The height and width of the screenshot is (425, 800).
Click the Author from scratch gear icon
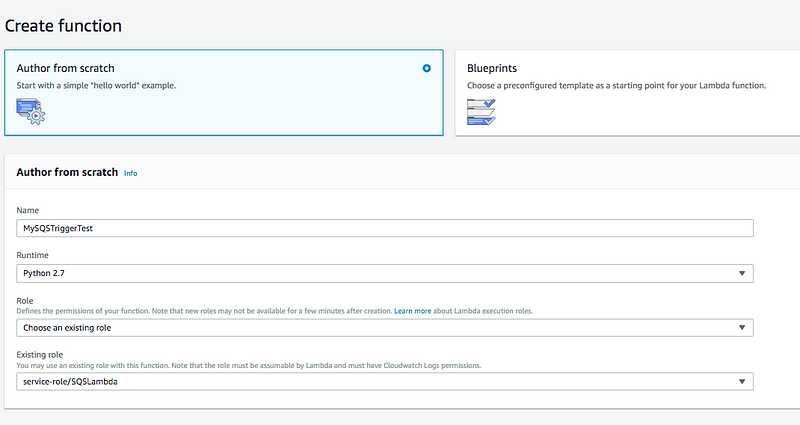(31, 112)
